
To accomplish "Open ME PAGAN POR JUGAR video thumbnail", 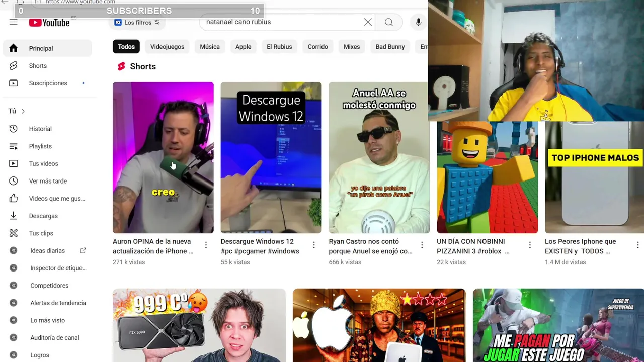I will coord(558,325).
